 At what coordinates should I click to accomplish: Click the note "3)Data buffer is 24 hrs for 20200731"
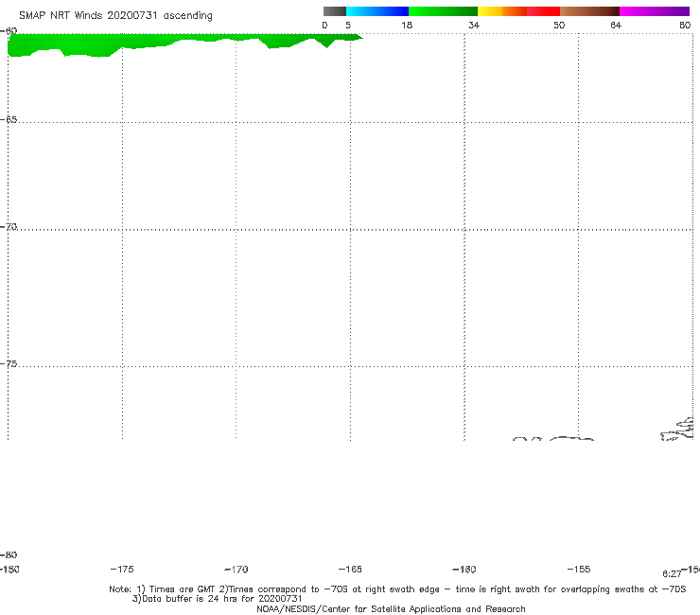[x=218, y=599]
